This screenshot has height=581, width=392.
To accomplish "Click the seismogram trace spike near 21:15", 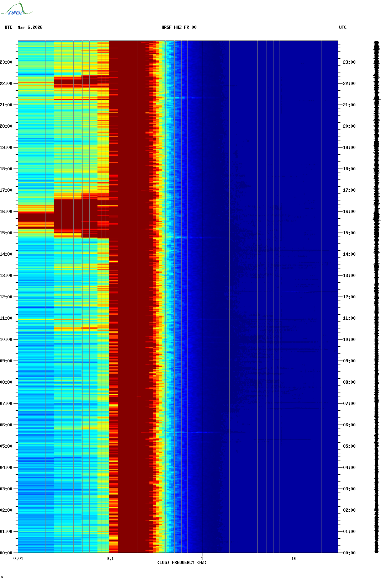I will (x=376, y=99).
